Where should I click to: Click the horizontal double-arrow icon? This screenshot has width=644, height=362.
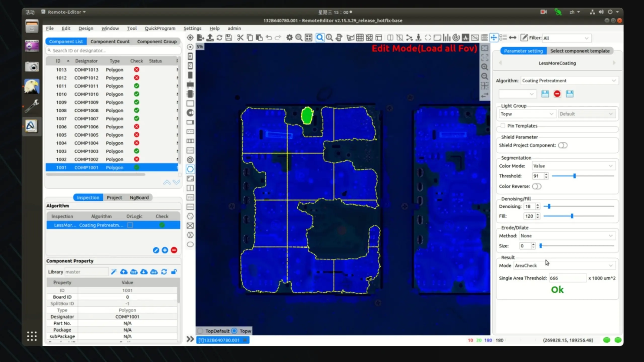point(512,38)
